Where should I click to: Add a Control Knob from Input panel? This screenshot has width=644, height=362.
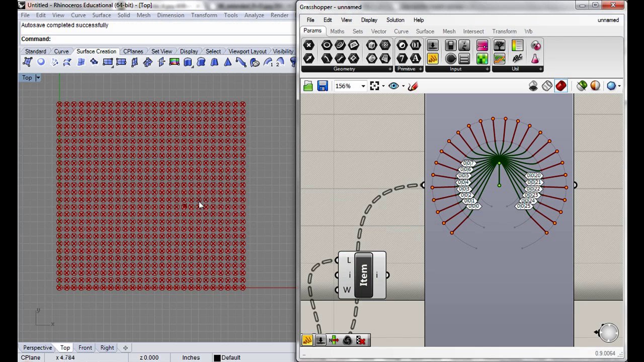point(451,58)
